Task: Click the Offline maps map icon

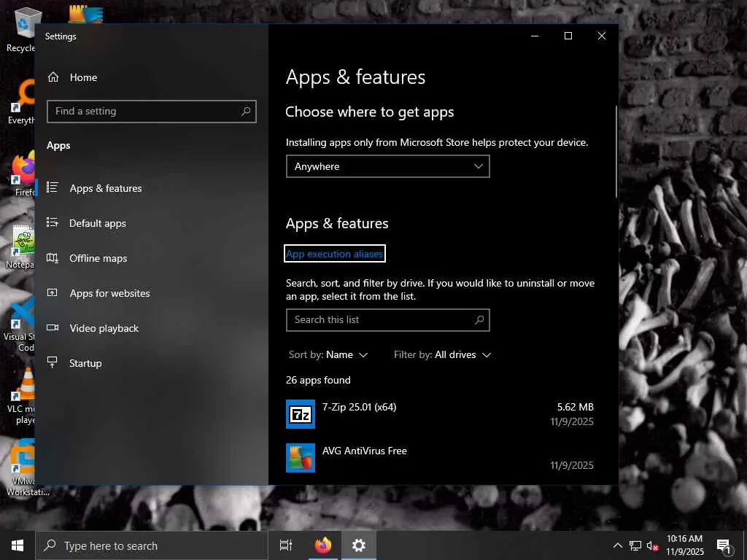Action: (x=53, y=257)
